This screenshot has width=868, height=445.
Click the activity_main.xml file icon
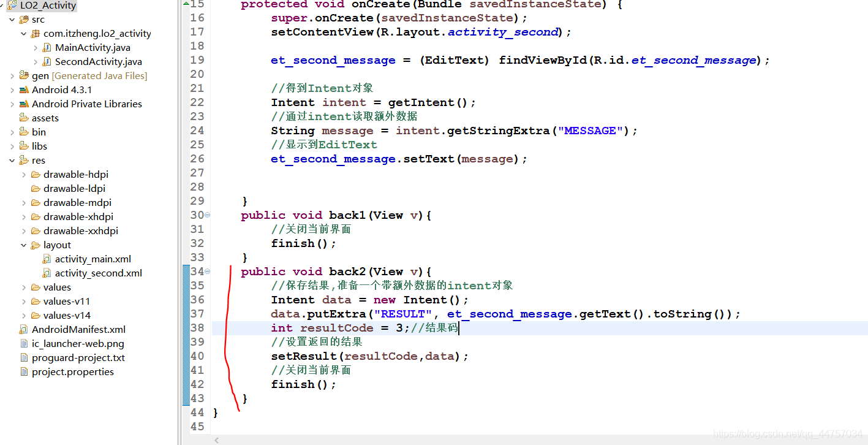pos(47,259)
